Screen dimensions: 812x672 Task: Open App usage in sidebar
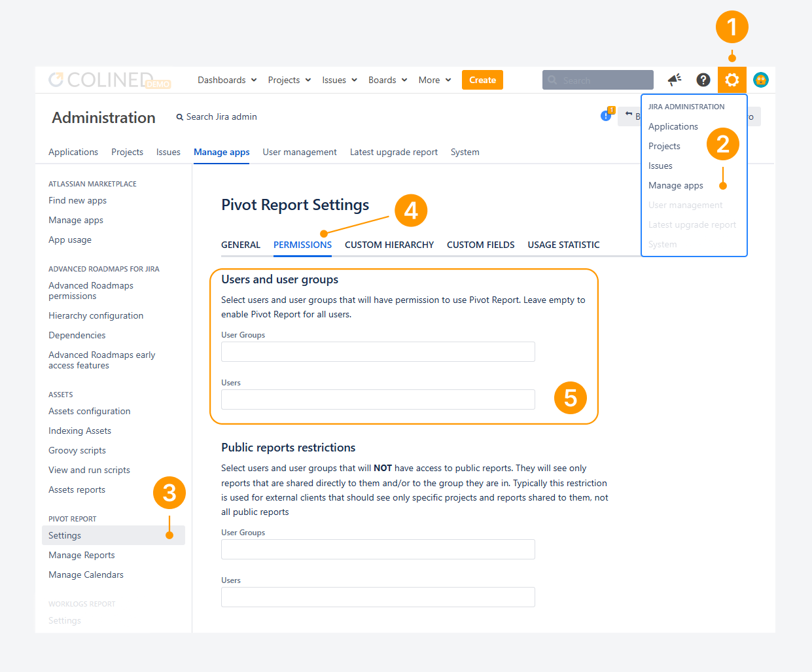[x=70, y=239]
